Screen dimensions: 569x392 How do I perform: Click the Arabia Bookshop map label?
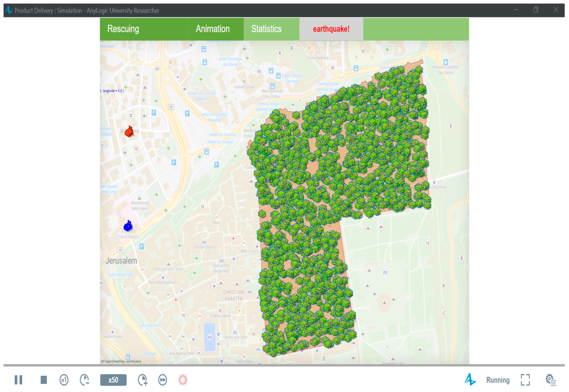coord(318,58)
